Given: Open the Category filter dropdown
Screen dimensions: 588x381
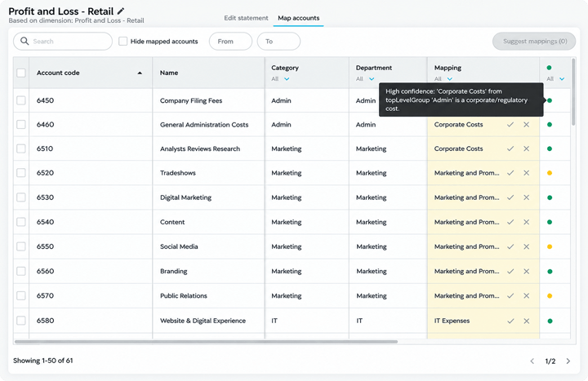Looking at the screenshot, I should click(x=280, y=78).
